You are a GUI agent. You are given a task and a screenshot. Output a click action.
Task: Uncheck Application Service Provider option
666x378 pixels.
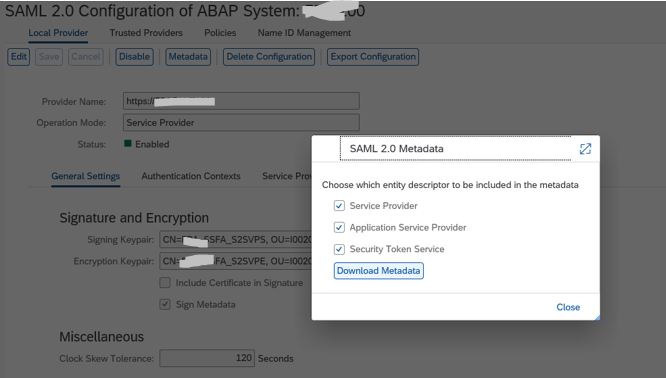click(339, 228)
